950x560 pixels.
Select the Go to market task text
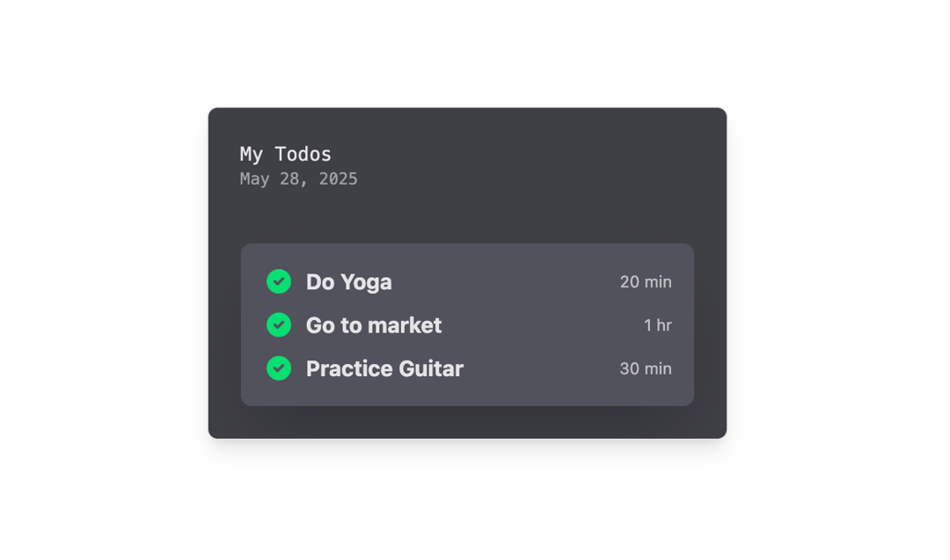coord(373,325)
